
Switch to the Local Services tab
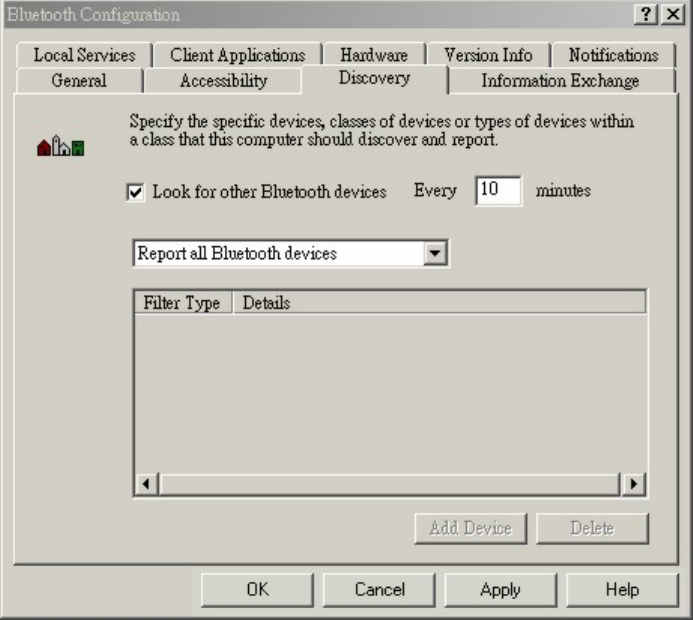tap(84, 55)
